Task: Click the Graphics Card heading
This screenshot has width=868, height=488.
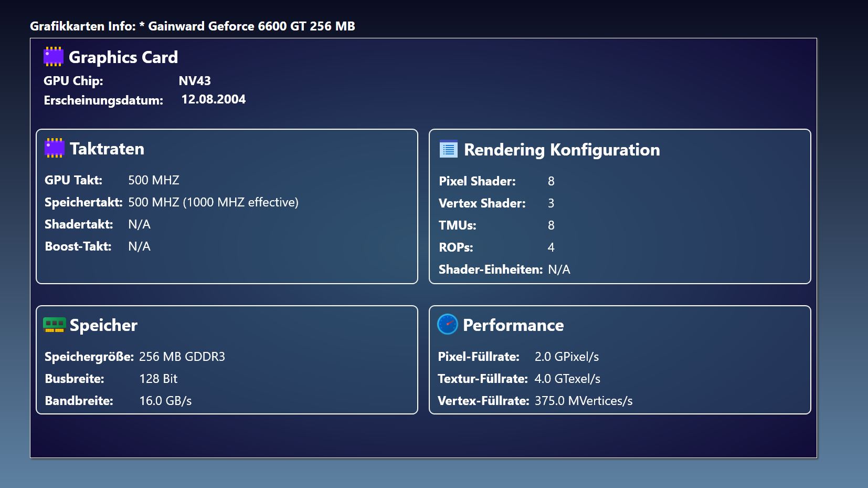Action: click(123, 57)
